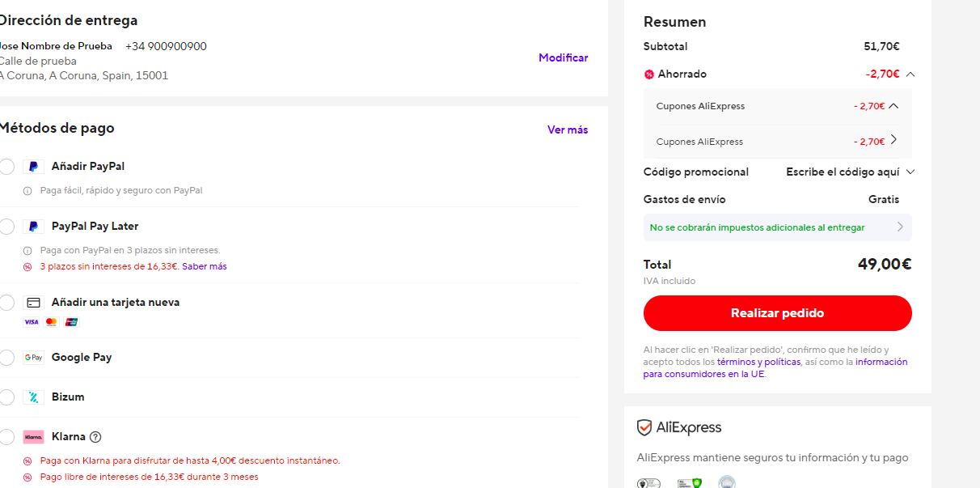
Task: Open the 'No se cobrarán impuestos' arrow
Action: pyautogui.click(x=900, y=227)
